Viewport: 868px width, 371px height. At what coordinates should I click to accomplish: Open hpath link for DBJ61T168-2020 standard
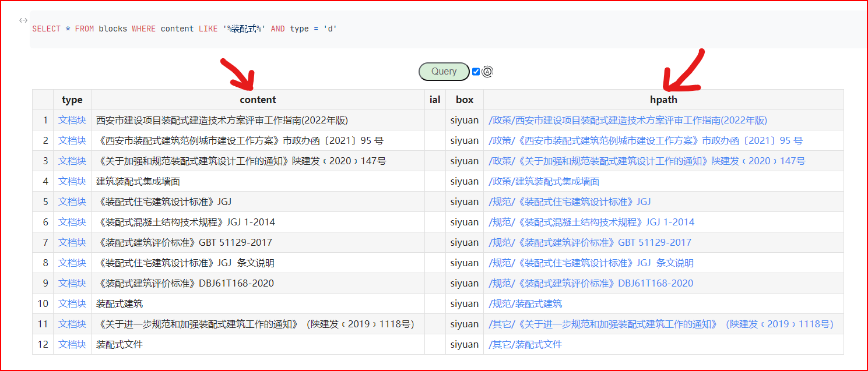pyautogui.click(x=591, y=283)
